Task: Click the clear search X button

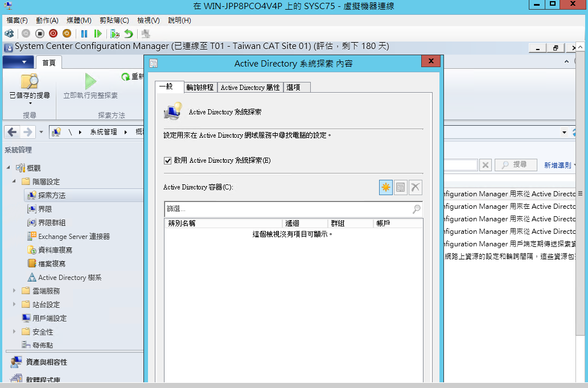Action: pos(485,164)
